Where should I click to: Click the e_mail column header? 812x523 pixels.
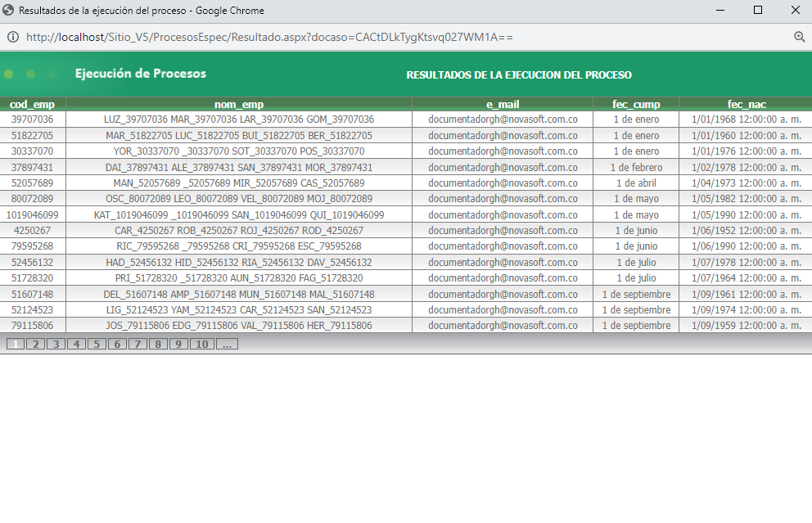pyautogui.click(x=503, y=104)
